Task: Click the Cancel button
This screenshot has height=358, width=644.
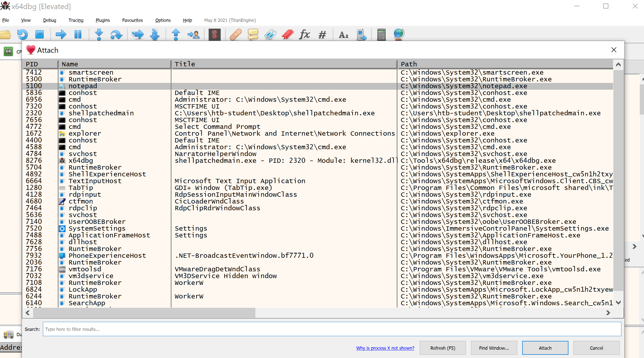Action: (x=596, y=348)
